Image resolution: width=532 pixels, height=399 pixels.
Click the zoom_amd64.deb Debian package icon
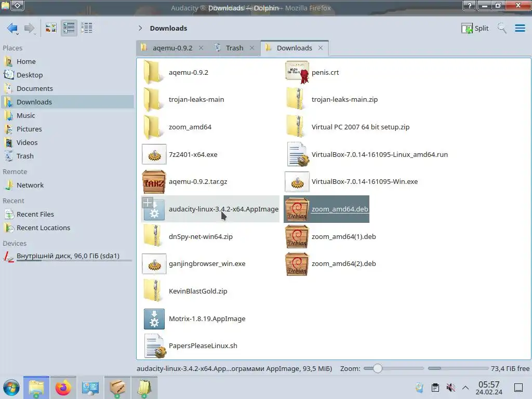tap(297, 209)
